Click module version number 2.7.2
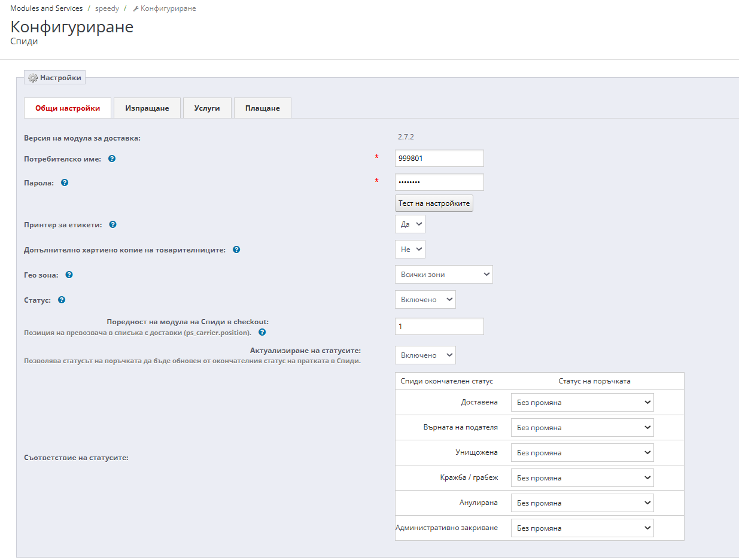 point(406,137)
